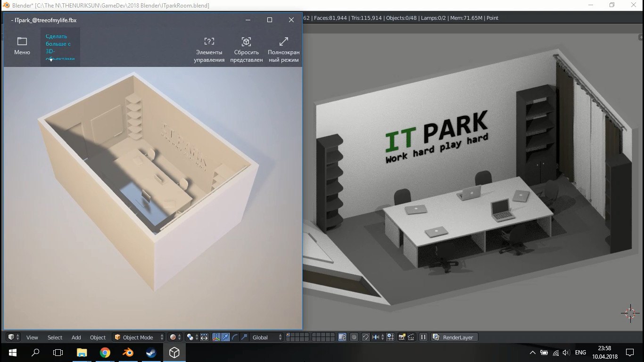The width and height of the screenshot is (644, 362).
Task: Click OpenGL render animation clapper icon
Action: click(x=411, y=337)
